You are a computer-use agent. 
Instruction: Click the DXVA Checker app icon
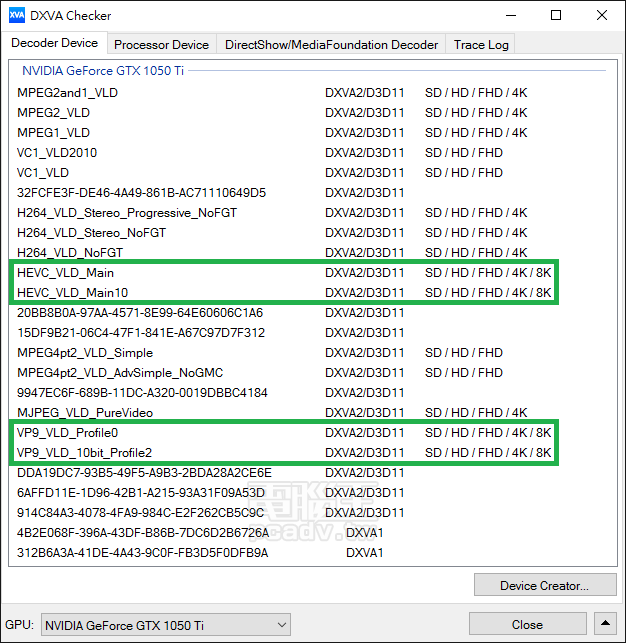pos(17,16)
